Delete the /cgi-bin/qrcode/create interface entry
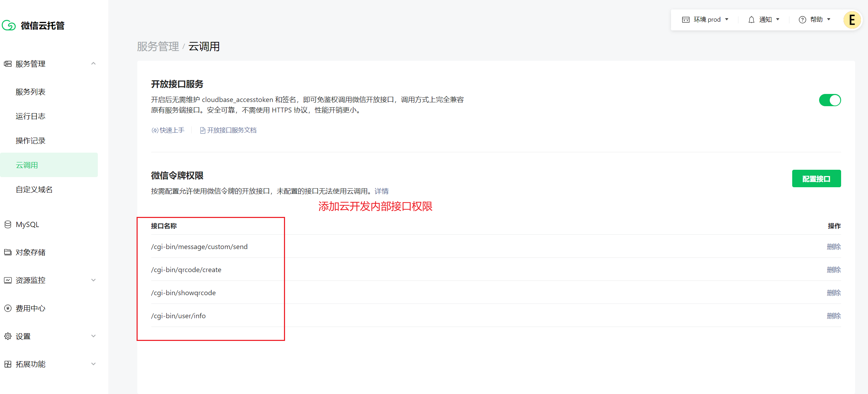Viewport: 868px width, 394px height. (834, 269)
